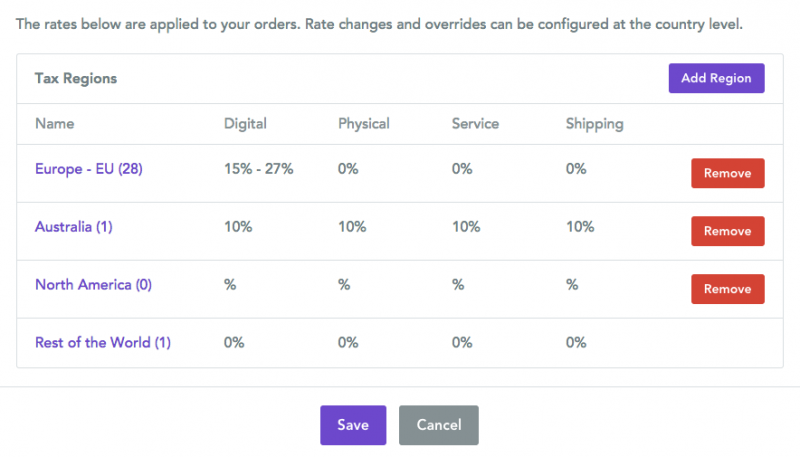Select Australia's Shipping rate cell

(x=580, y=227)
